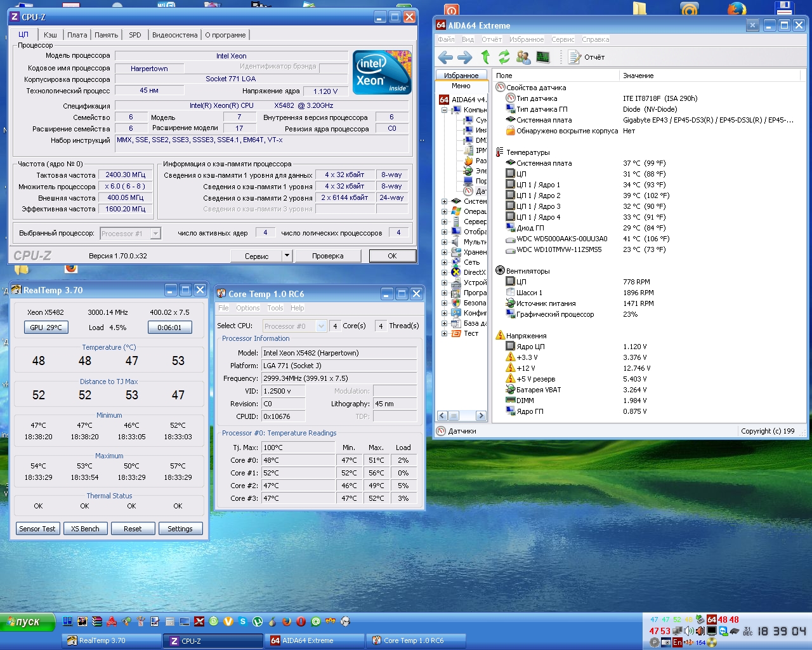
Task: Click the AIDA64 tree horizontal scrollbar right arrow
Action: 481,416
